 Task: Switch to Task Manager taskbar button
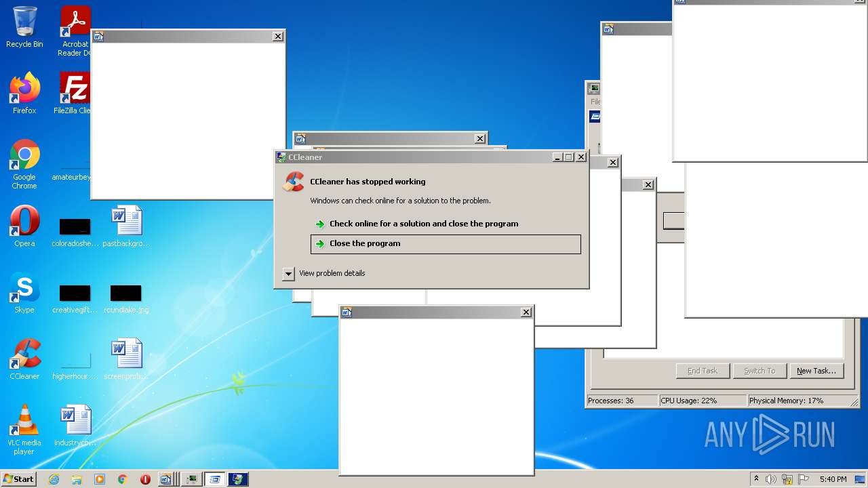(x=192, y=479)
